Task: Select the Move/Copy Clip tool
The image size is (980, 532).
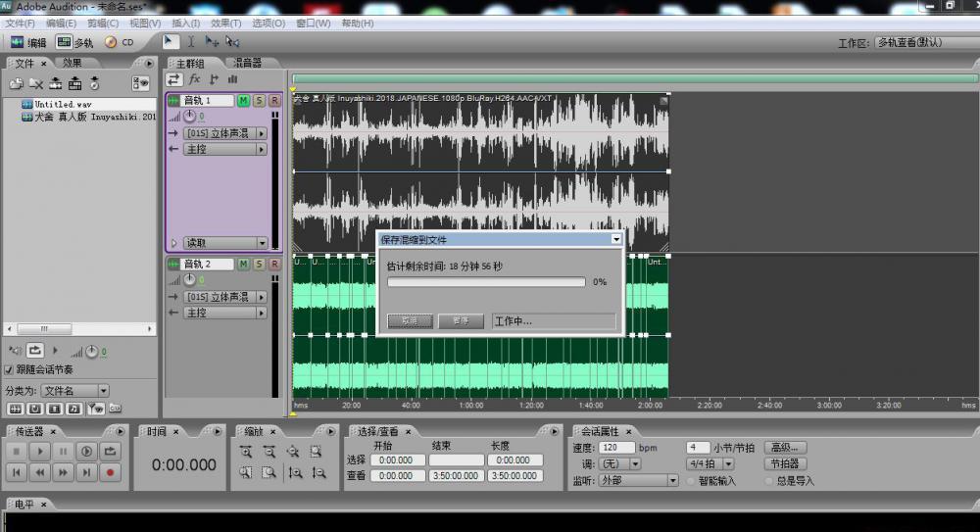Action: click(x=212, y=42)
